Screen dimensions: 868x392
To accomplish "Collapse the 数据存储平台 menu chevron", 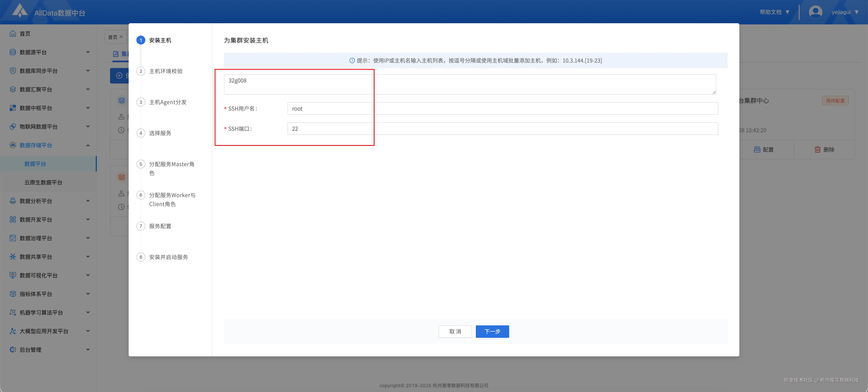I will (x=88, y=145).
